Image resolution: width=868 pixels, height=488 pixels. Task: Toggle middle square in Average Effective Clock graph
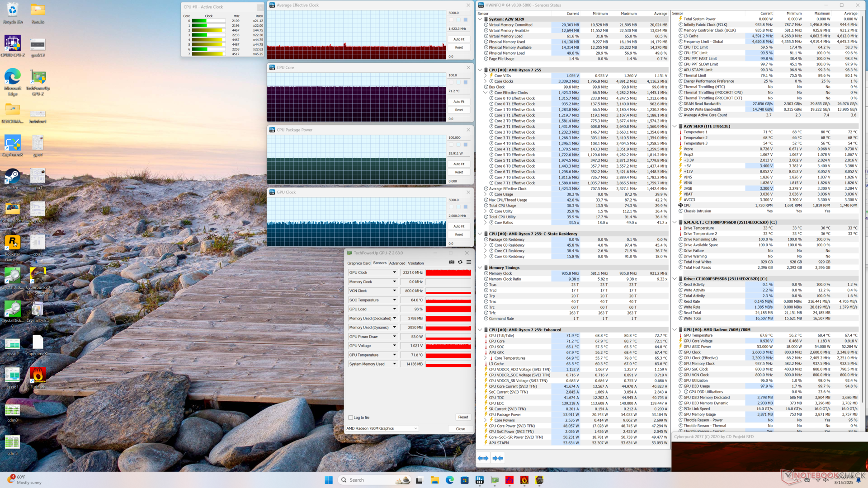click(458, 20)
